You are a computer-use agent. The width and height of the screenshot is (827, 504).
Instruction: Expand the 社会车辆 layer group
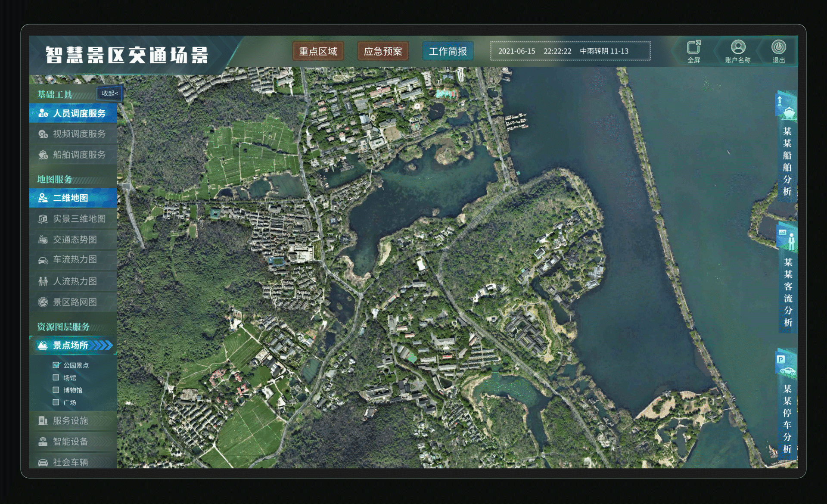pos(73,461)
